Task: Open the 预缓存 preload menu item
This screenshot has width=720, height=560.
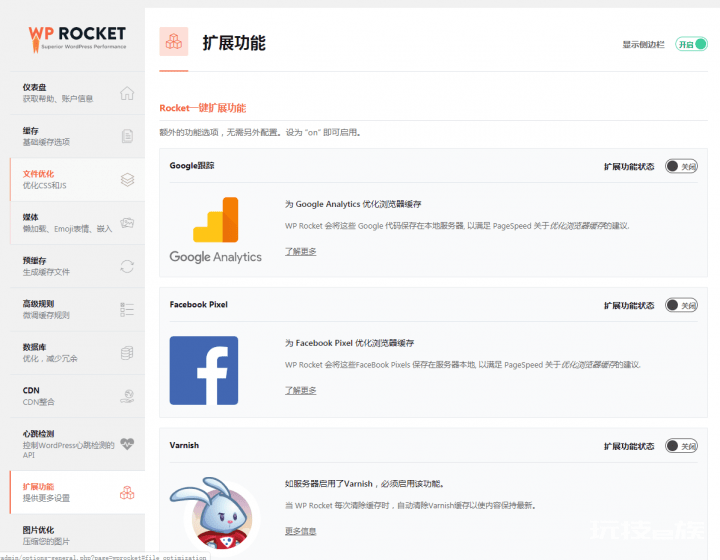Action: click(77, 266)
